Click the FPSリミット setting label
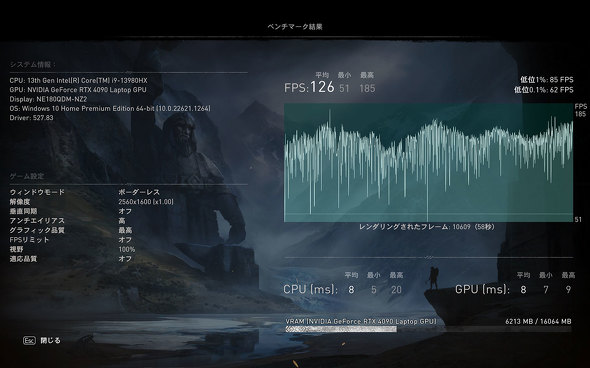Image resolution: width=590 pixels, height=368 pixels. click(29, 240)
